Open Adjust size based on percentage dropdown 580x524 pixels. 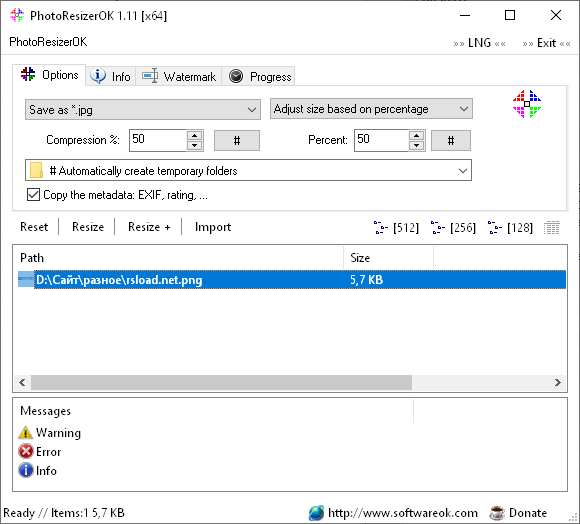pos(371,109)
